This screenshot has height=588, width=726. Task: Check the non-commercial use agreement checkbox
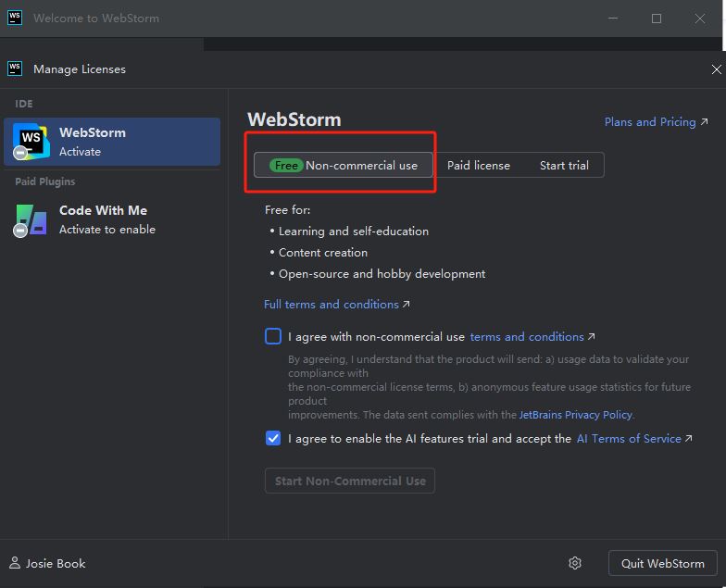[x=273, y=336]
